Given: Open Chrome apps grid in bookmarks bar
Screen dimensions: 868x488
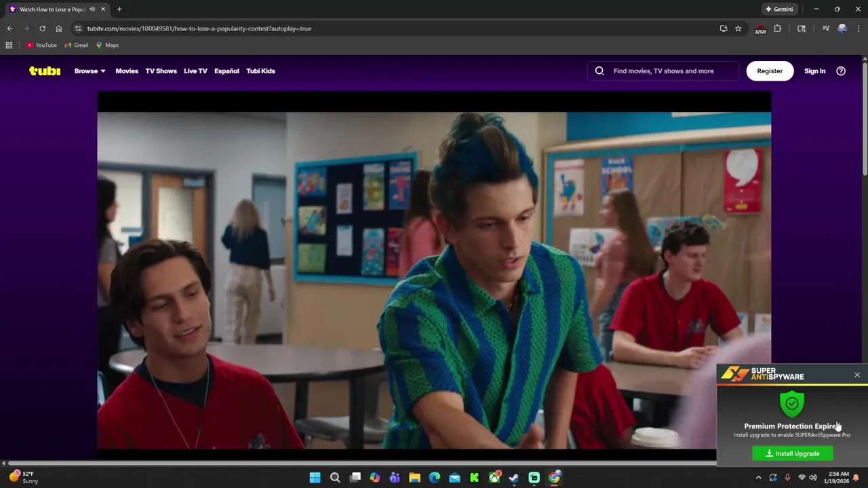Looking at the screenshot, I should (x=9, y=45).
